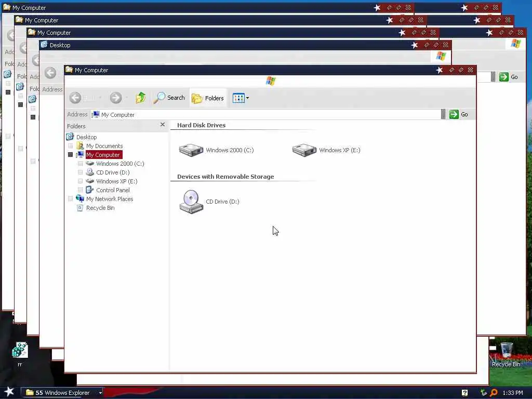Click the Hard Disk Drives group header

tap(201, 125)
